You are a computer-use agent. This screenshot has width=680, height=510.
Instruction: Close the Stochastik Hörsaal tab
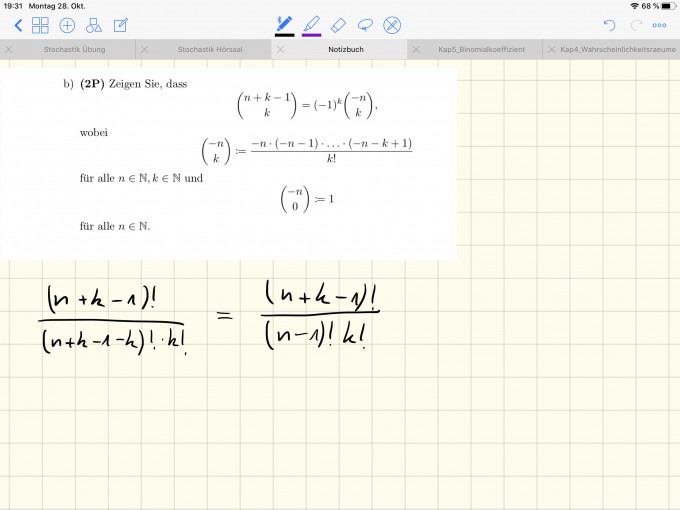[x=144, y=49]
